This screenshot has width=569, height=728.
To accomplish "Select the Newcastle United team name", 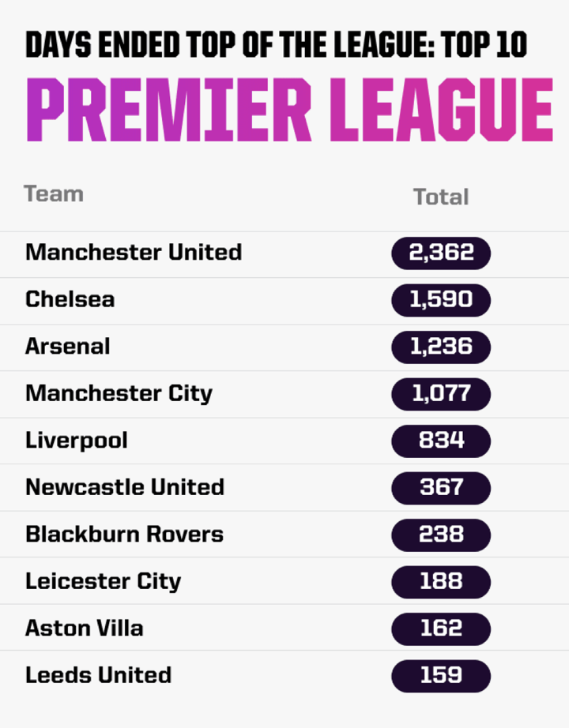I will click(125, 487).
